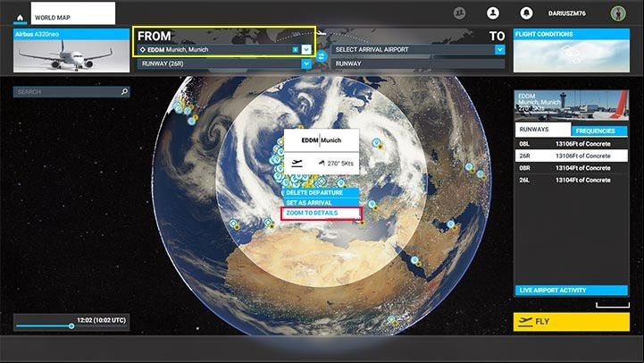
Task: Click the search magnifier icon
Action: pyautogui.click(x=124, y=92)
